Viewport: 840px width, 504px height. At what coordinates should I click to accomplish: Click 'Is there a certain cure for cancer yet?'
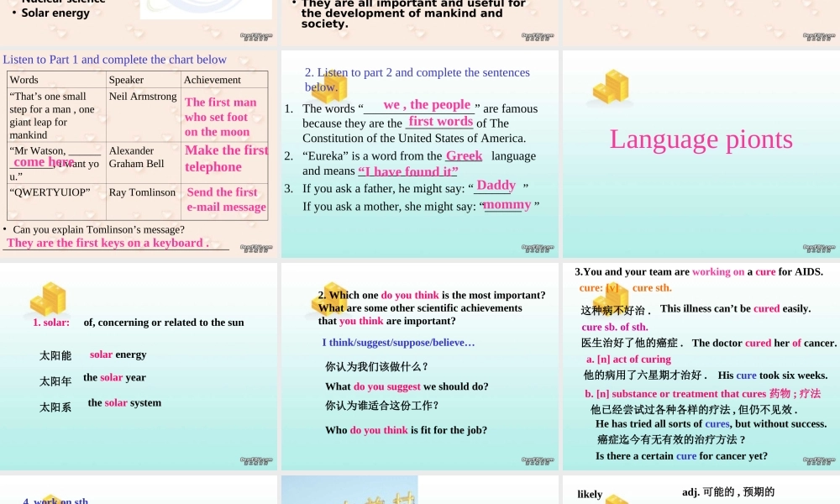(681, 456)
